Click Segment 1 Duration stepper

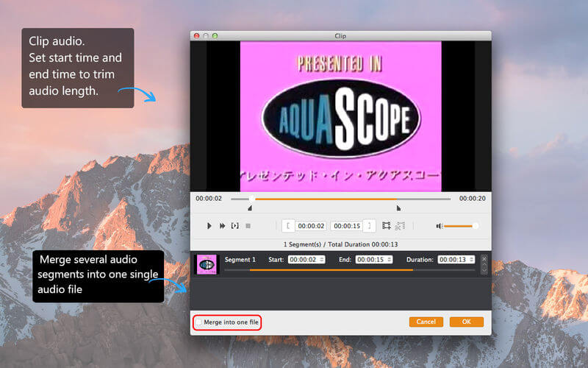pyautogui.click(x=472, y=260)
